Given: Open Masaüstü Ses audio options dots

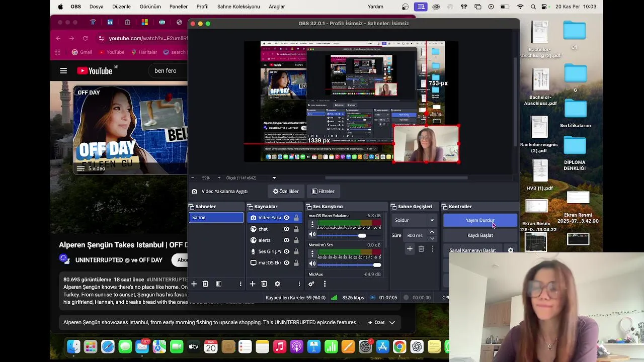Looking at the screenshot, I should click(x=312, y=253).
